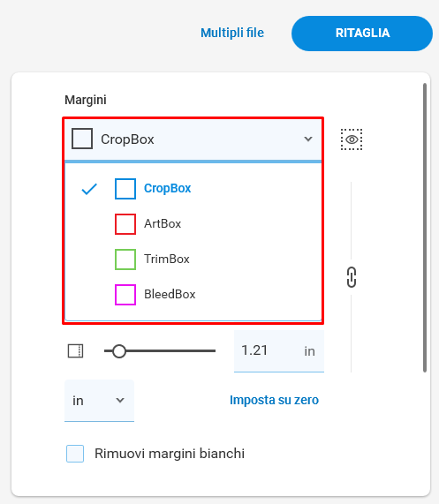439x504 pixels.
Task: Select TrimBox from the list
Action: (167, 260)
